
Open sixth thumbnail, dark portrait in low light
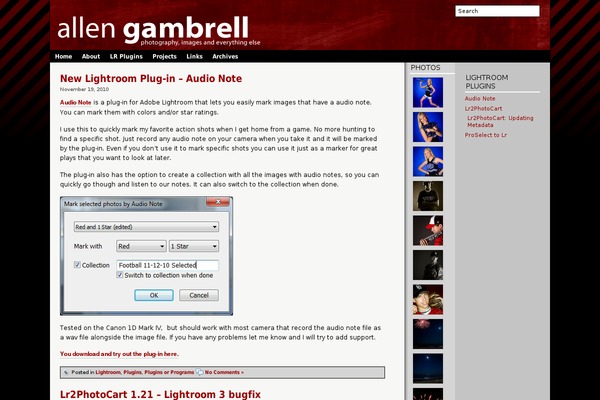tap(428, 265)
